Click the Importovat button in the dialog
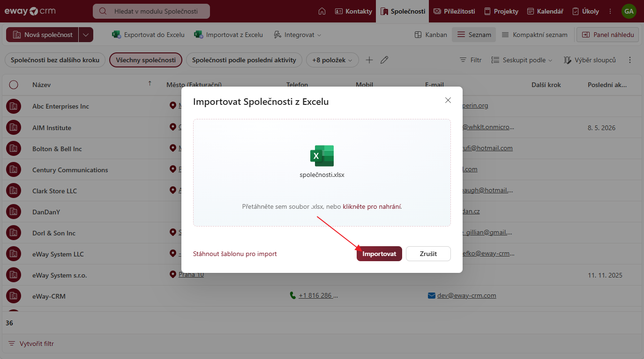644x359 pixels. coord(379,254)
